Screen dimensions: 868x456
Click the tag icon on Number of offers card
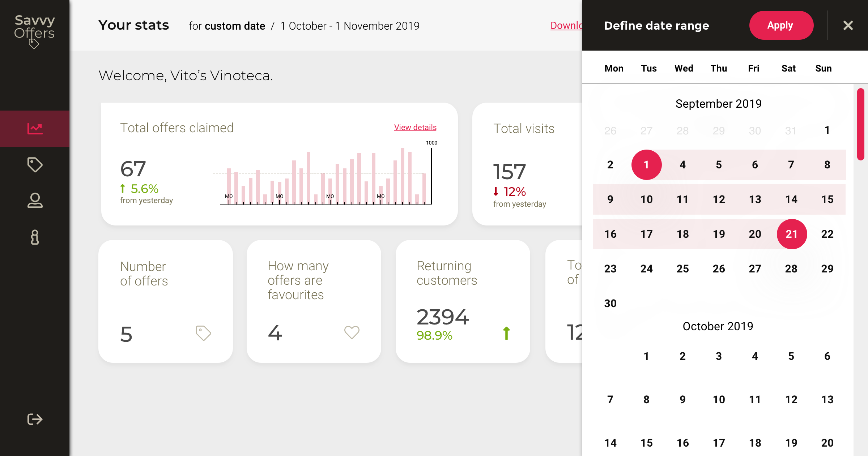coord(203,333)
